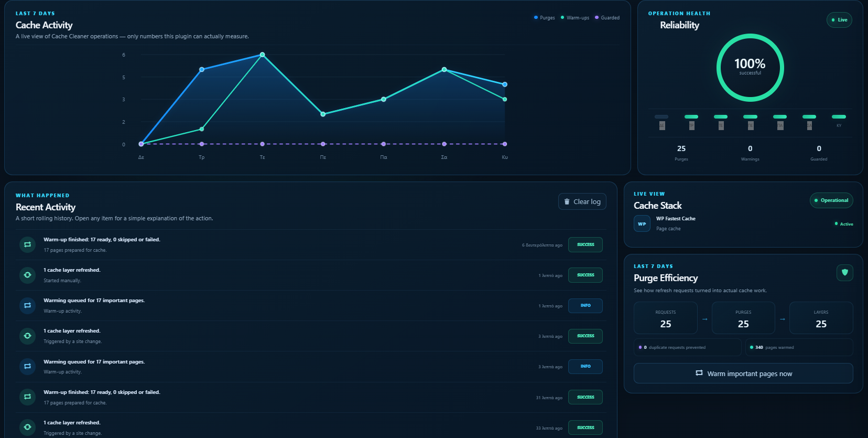Click the SUCCESS badge of the 6 δευτερόλεπτα ago entry
868x438 pixels.
coord(585,244)
